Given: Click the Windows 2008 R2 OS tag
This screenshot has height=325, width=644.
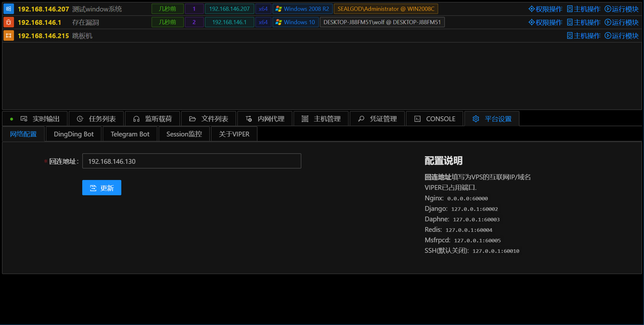Looking at the screenshot, I should tap(303, 9).
